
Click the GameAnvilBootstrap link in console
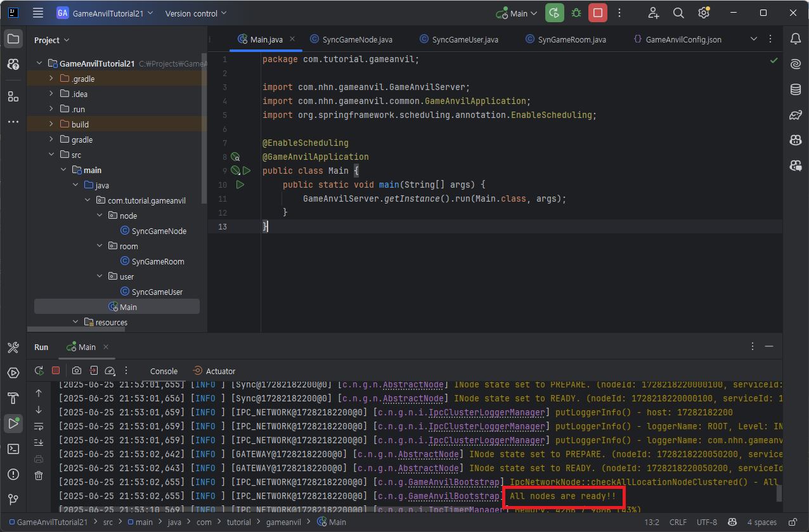click(453, 496)
